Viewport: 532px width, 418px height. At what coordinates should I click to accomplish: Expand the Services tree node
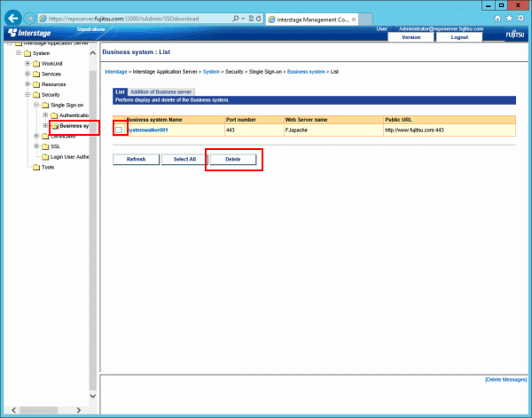pos(27,74)
